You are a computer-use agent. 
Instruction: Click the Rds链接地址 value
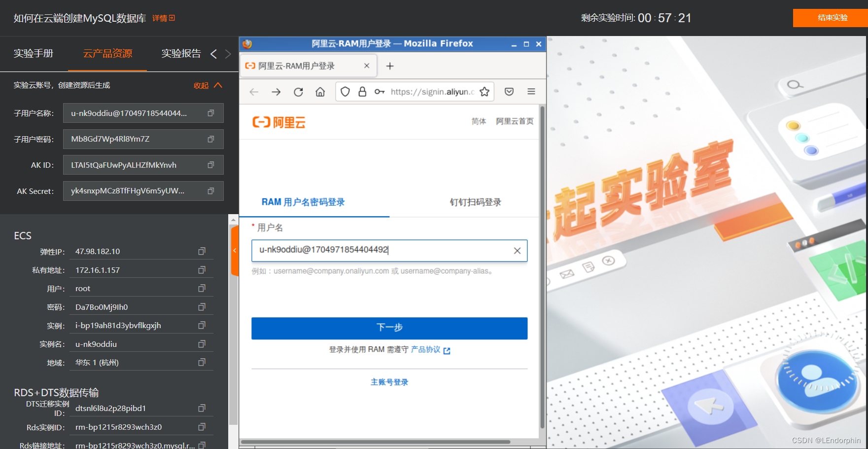point(135,445)
